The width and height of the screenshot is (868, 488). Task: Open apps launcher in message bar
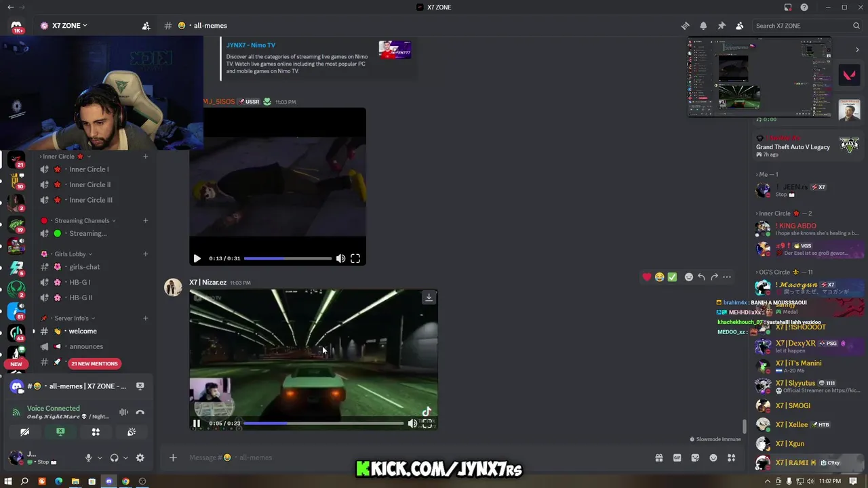pos(732,457)
